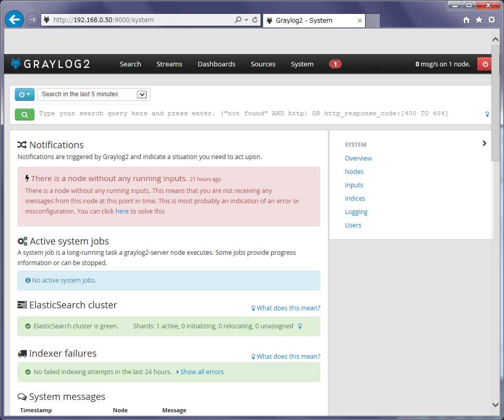Click the scrollbar down arrow
504x420 pixels.
tap(495, 405)
